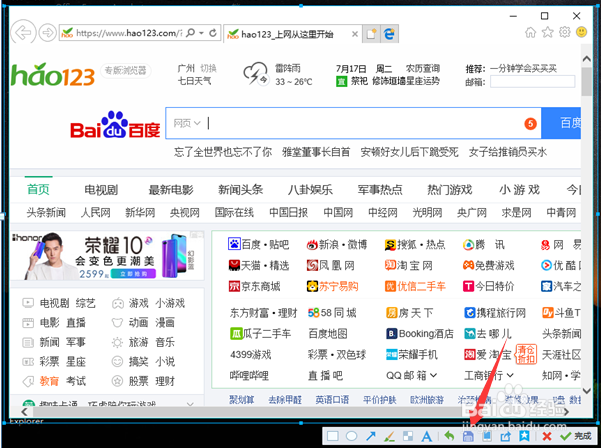The image size is (601, 448).
Task: Cancel the screenshot with red X
Action: 547,436
